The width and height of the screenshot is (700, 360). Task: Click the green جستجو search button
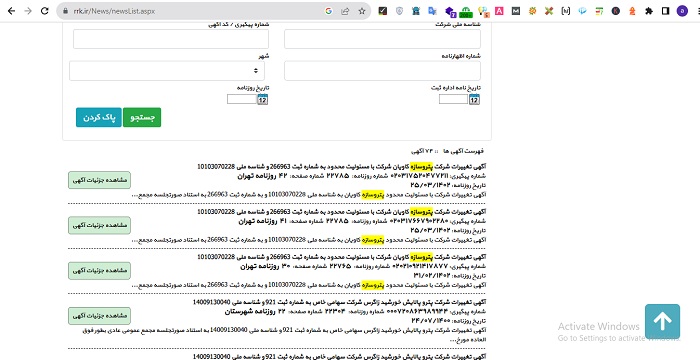pos(142,117)
